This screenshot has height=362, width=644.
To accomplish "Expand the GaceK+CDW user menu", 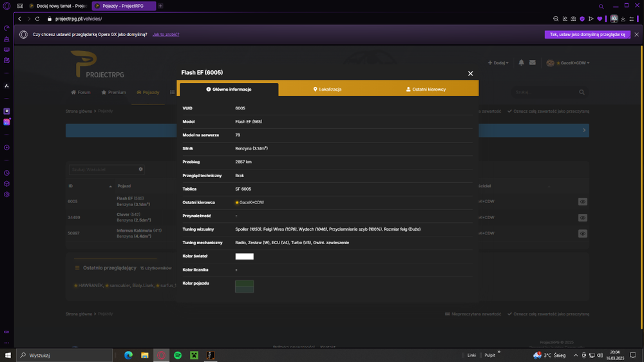I will pos(568,63).
